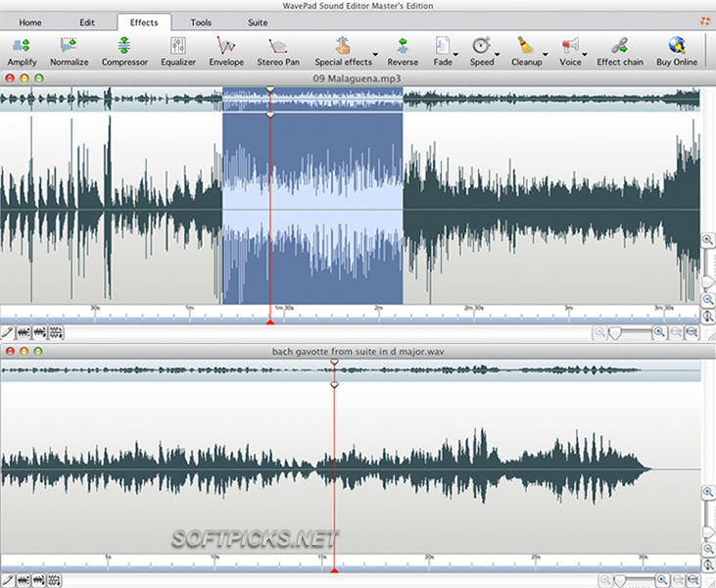Click the highlighted selection in Malaguena waveform
Screen dimensions: 716x588
pos(312,209)
